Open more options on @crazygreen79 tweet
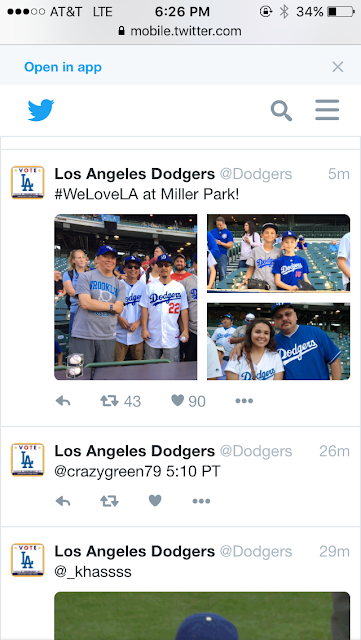The image size is (361, 640). coord(201,501)
